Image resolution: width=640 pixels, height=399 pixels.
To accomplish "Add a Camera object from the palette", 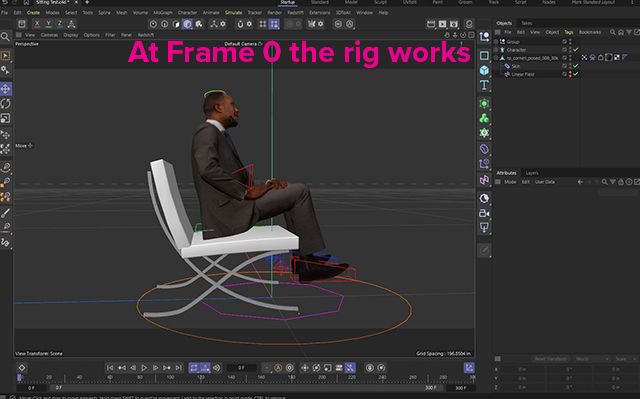I will [484, 213].
